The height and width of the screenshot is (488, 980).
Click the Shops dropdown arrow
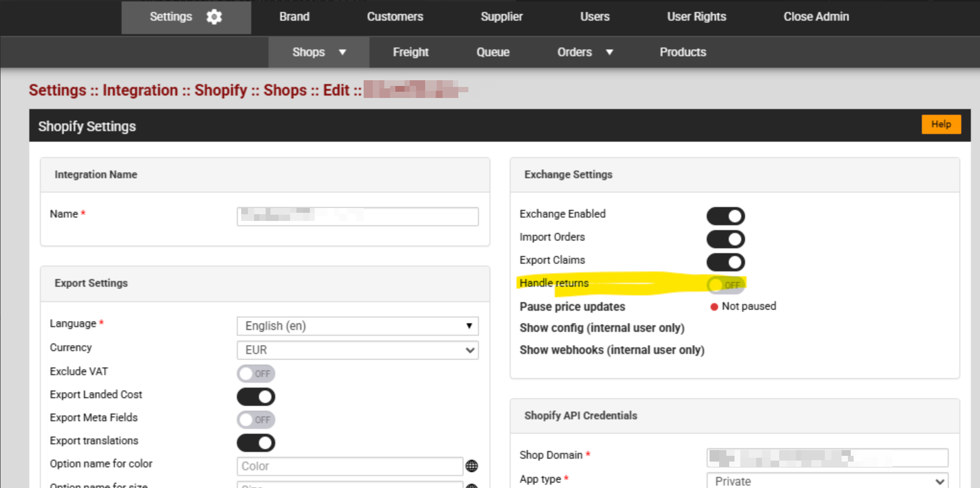coord(343,52)
